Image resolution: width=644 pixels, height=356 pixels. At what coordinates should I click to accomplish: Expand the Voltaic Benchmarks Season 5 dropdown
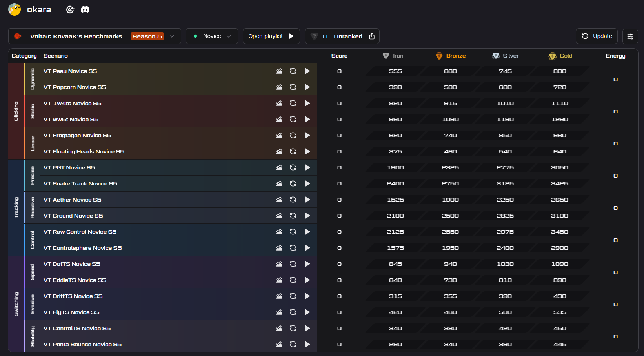(95, 36)
